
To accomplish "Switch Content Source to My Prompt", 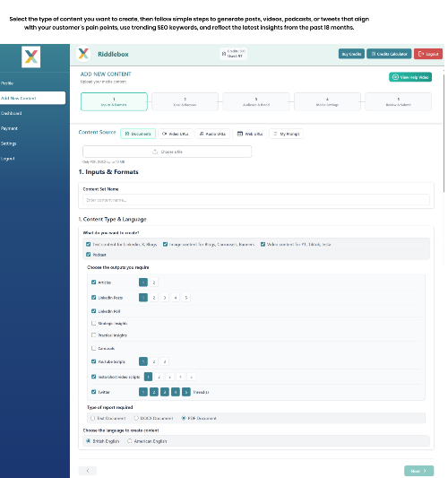I will (x=287, y=134).
